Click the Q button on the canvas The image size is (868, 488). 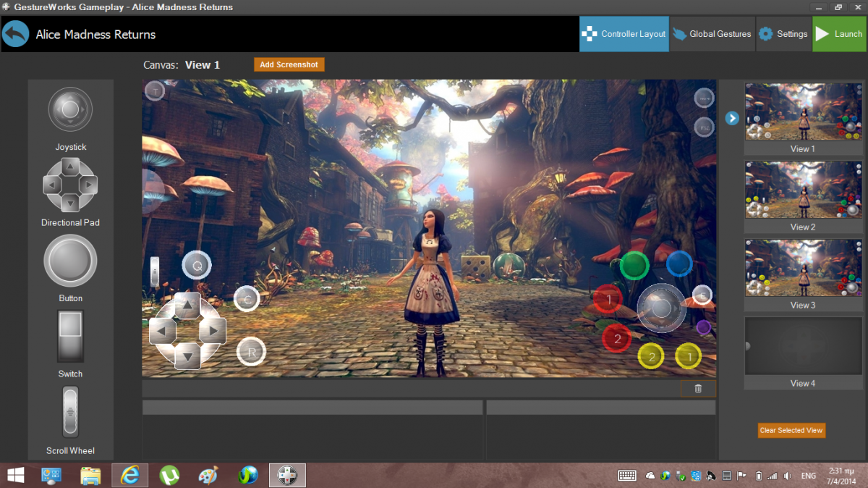197,266
